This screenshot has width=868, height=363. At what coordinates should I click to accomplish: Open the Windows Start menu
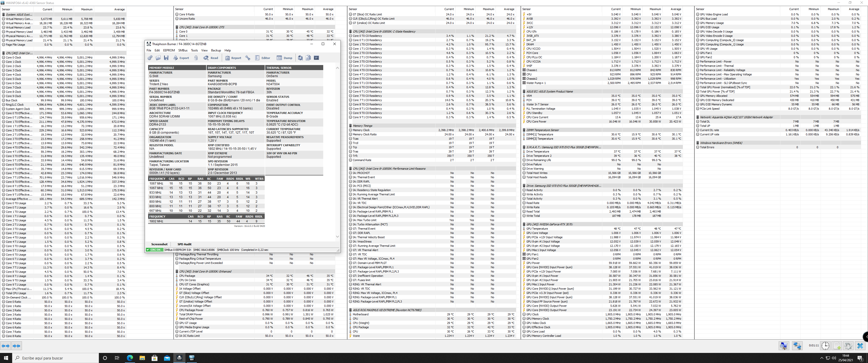6,358
